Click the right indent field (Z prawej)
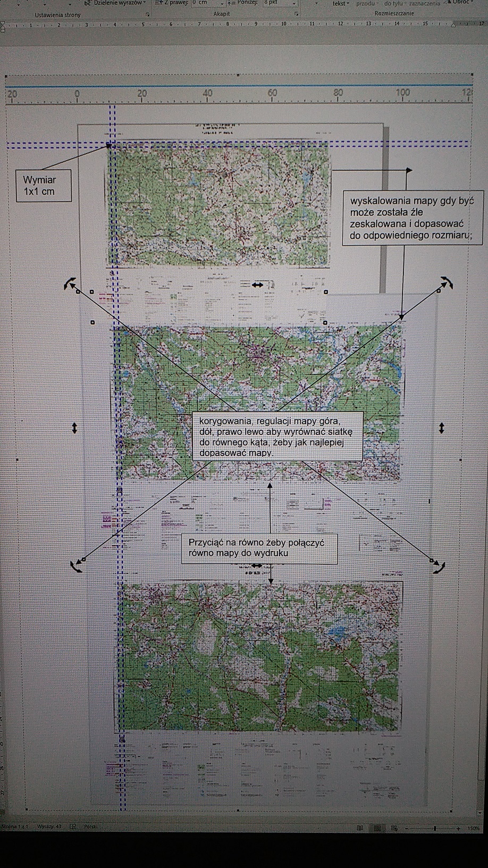 (208, 3)
